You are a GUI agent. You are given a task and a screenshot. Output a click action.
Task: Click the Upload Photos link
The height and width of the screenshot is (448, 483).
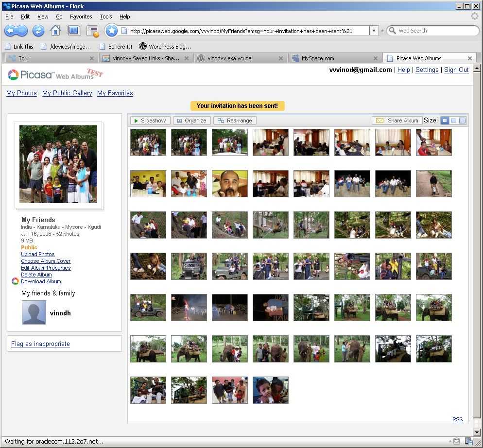pyautogui.click(x=37, y=254)
